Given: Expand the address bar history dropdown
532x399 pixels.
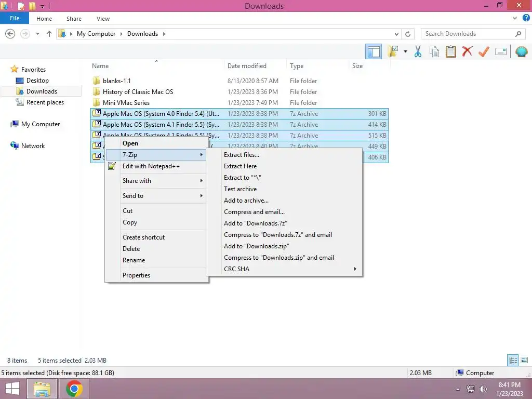Looking at the screenshot, I should pos(396,34).
